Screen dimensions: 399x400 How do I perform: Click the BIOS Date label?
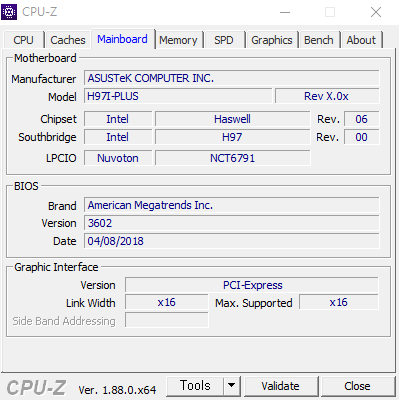click(x=65, y=241)
